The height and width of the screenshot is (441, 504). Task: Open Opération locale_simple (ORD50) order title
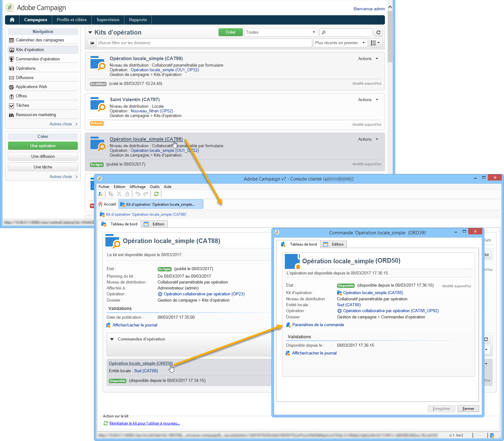(x=141, y=364)
